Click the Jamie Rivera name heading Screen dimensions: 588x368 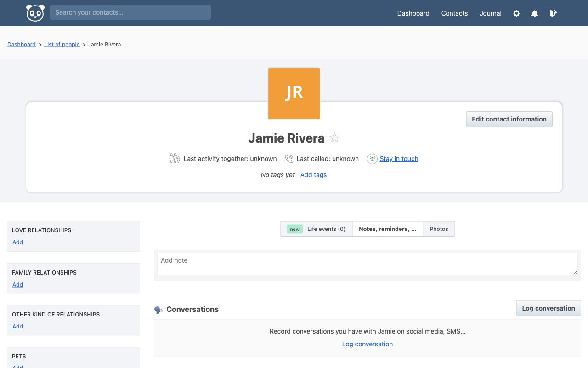(x=286, y=138)
